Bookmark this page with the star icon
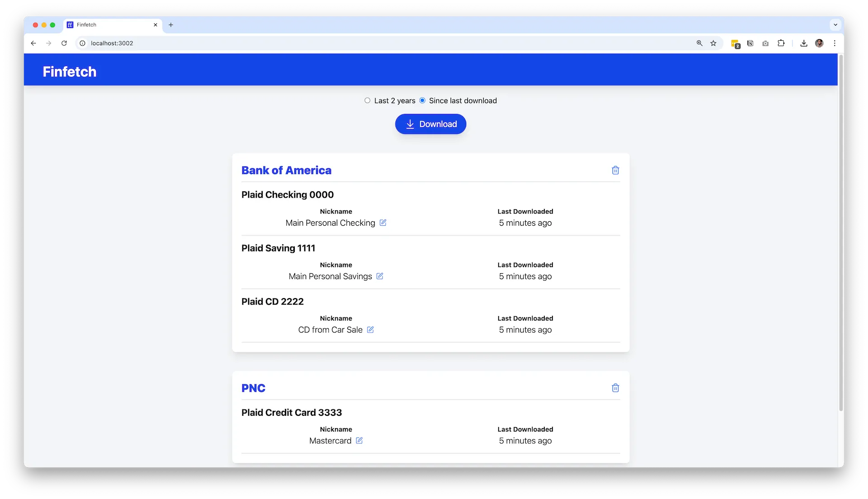 [x=713, y=43]
